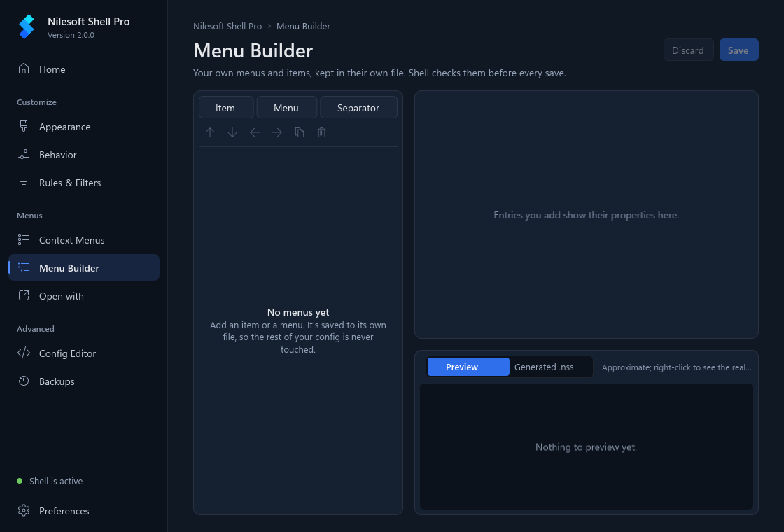This screenshot has width=784, height=532.
Task: Click the Appearance paintbrush icon
Action: pos(24,126)
